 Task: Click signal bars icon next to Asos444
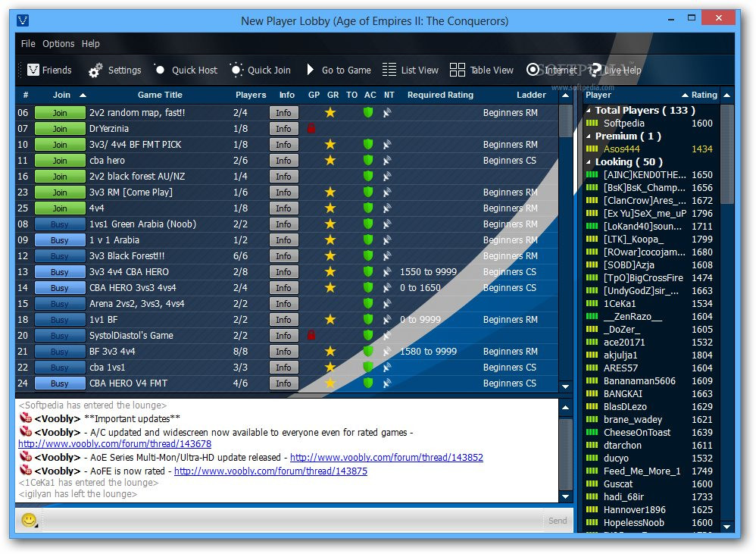click(592, 149)
